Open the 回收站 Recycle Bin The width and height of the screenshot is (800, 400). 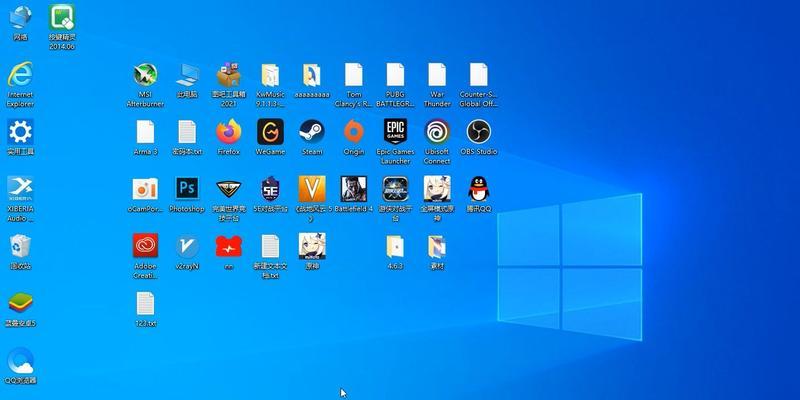pos(20,246)
